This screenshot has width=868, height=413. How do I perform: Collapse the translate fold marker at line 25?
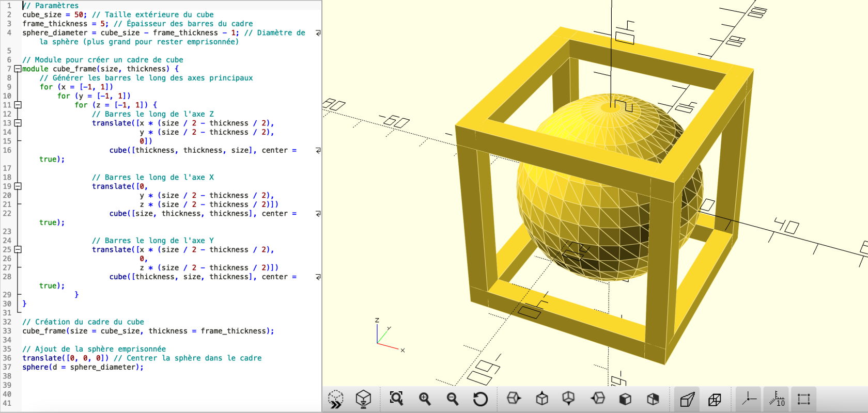coord(18,249)
